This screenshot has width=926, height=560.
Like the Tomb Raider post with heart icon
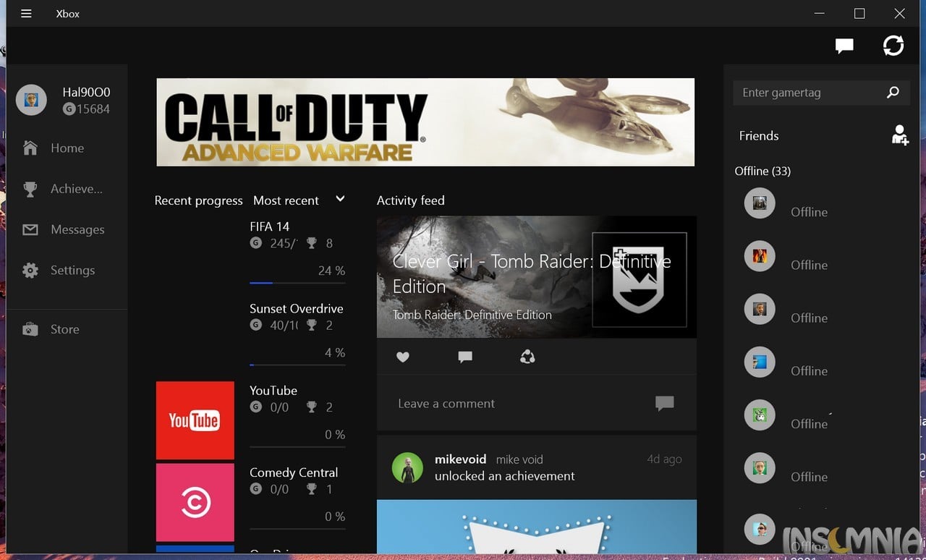tap(403, 357)
